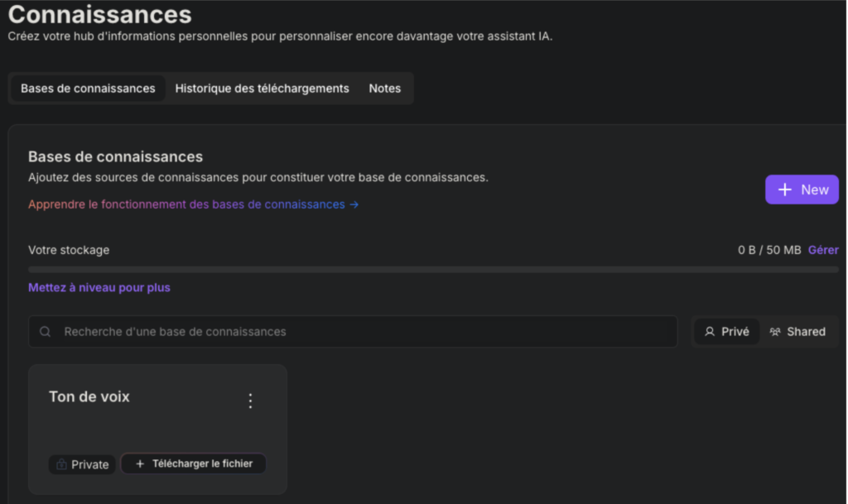Click the Connaissances page heading
This screenshot has width=848, height=504.
(x=99, y=15)
